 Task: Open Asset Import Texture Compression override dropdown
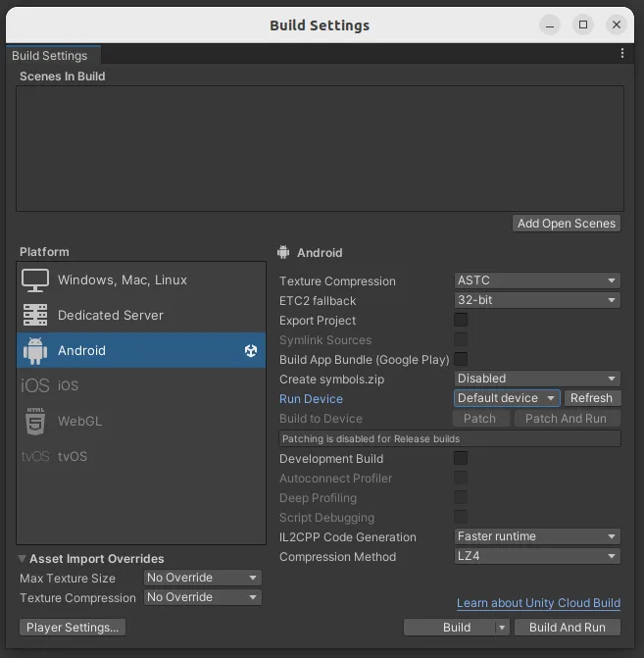tap(203, 597)
